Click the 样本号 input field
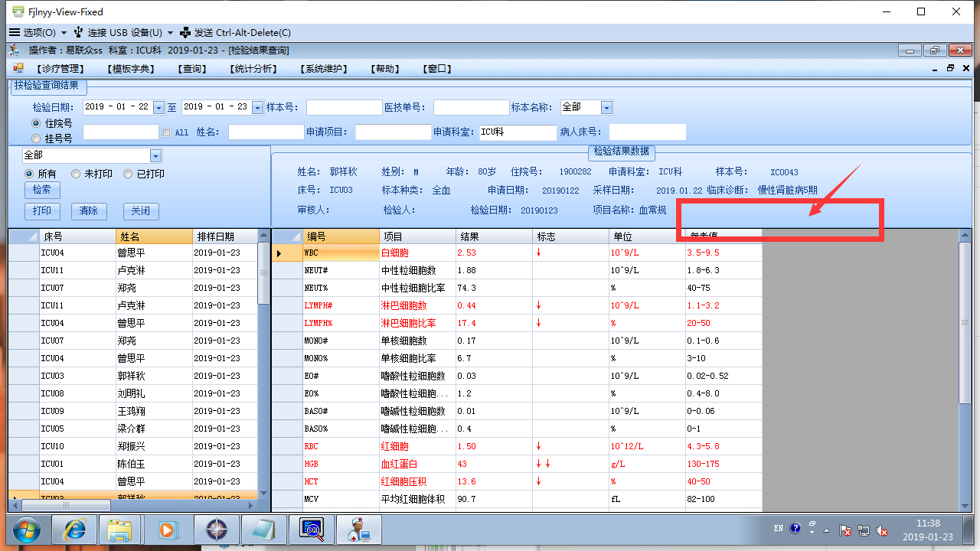980x551 pixels. (344, 108)
